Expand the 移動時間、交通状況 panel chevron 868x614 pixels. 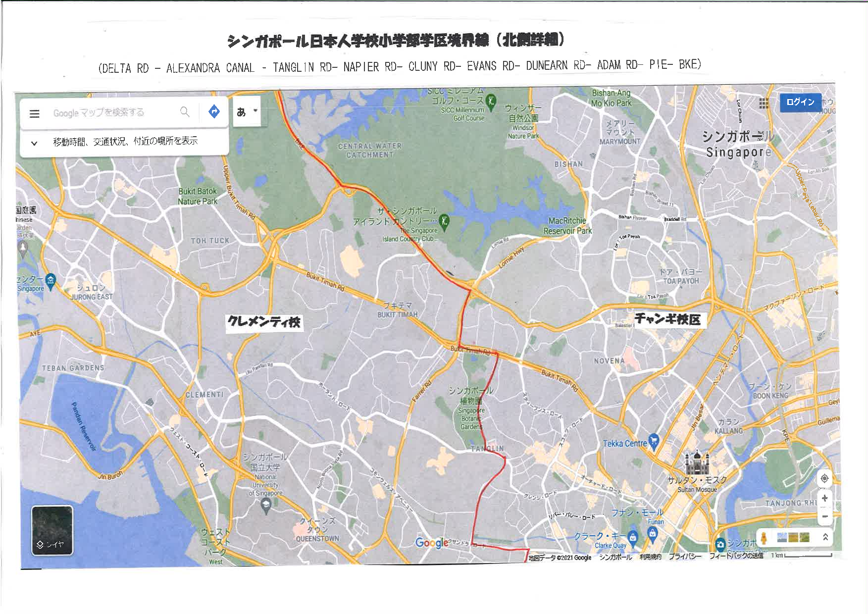(x=34, y=144)
